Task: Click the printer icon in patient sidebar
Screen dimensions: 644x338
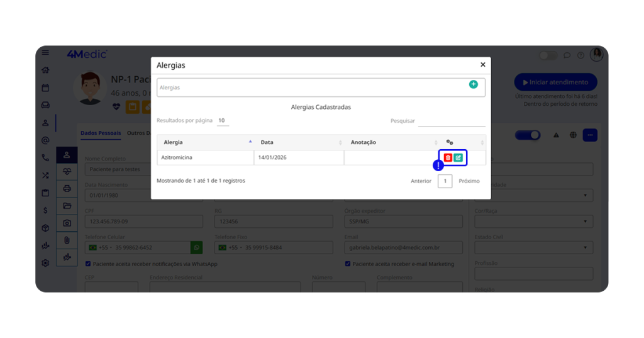Action: coord(67,188)
